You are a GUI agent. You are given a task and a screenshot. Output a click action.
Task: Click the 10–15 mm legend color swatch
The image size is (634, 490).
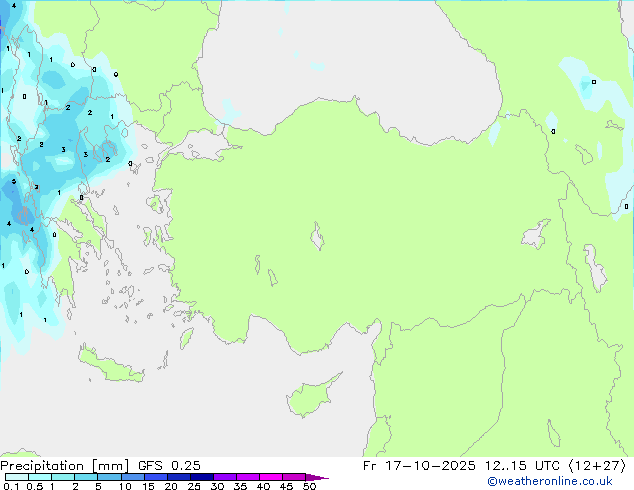(x=132, y=477)
